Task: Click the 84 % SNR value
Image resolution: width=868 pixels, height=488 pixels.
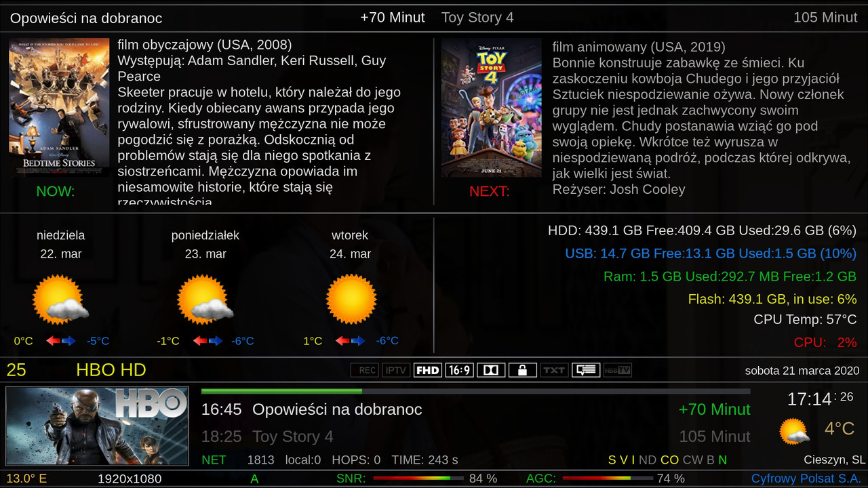Action: (483, 479)
